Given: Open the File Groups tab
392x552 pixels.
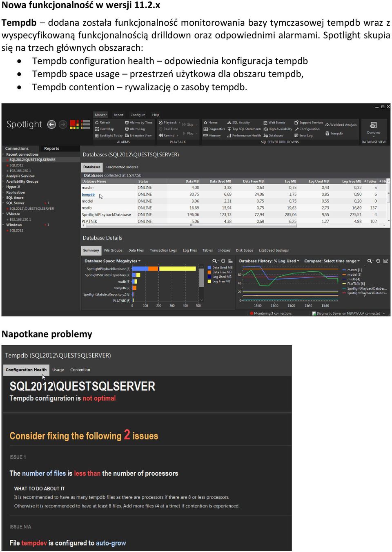Looking at the screenshot, I should (113, 250).
